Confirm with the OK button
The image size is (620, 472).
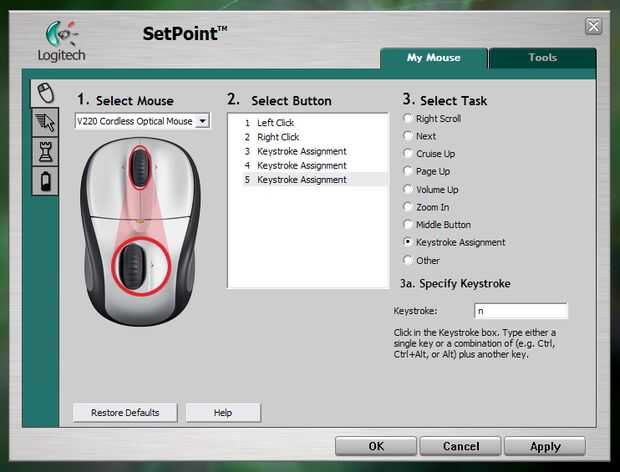click(376, 446)
